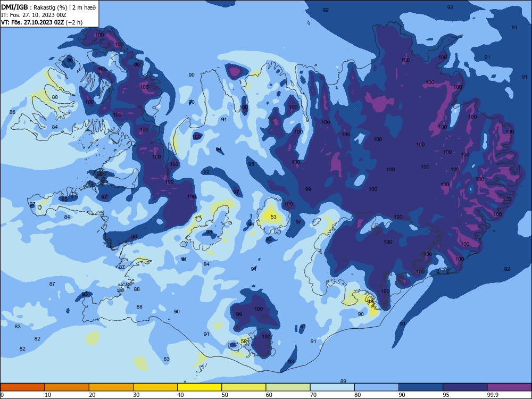Click the light blue 80–90 legend swatch

point(377,387)
